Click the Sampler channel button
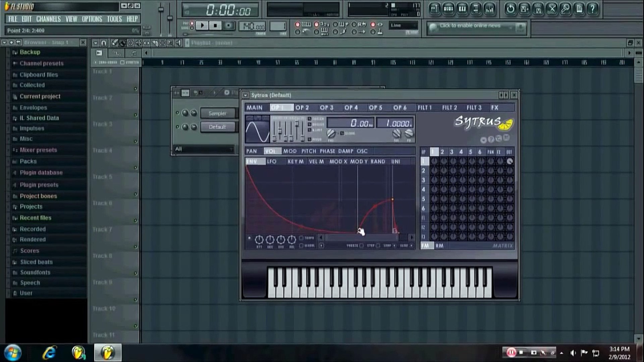The width and height of the screenshot is (644, 362). (217, 114)
